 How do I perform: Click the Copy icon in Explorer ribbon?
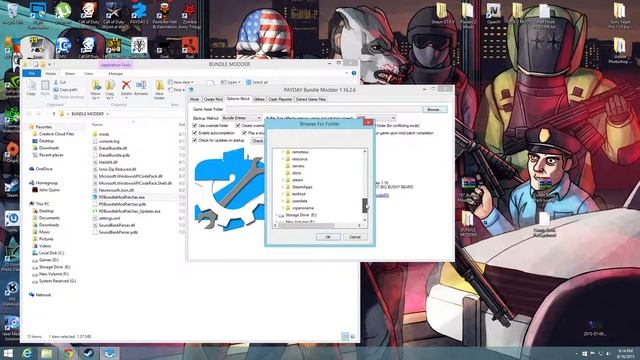click(x=31, y=87)
